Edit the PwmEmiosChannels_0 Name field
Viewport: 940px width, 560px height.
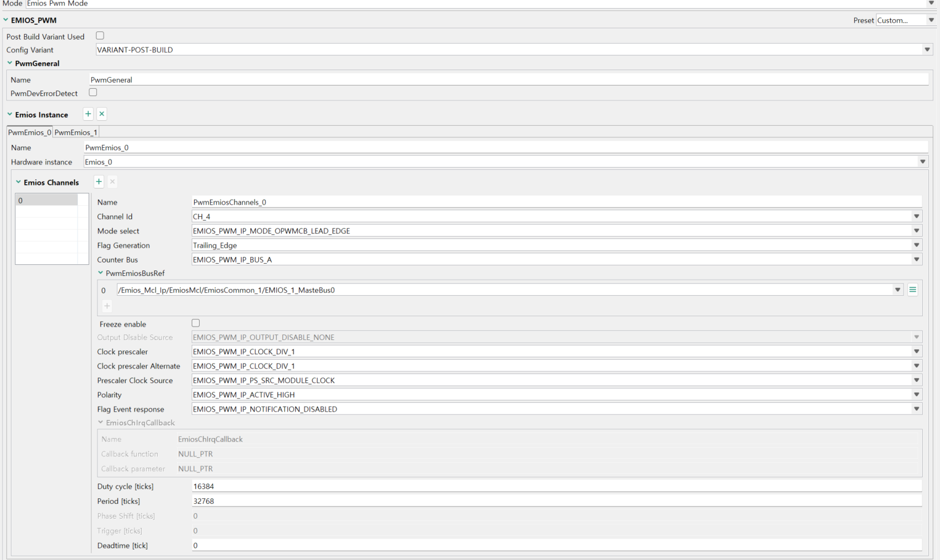(x=557, y=202)
